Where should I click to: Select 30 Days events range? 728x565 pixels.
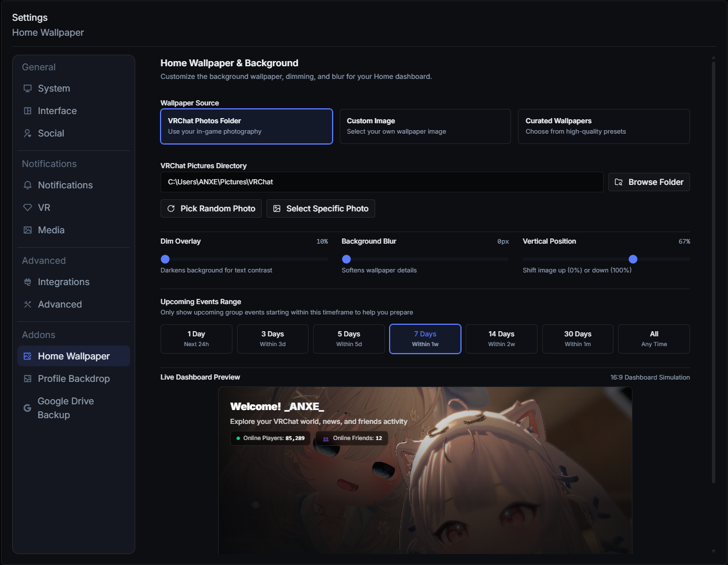coord(578,339)
